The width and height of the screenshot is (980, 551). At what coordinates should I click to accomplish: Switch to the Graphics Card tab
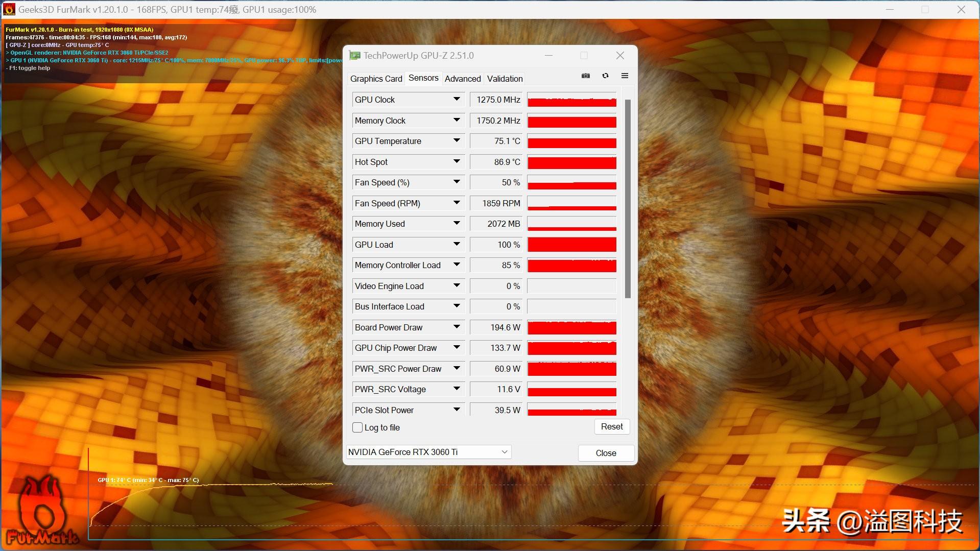point(376,79)
